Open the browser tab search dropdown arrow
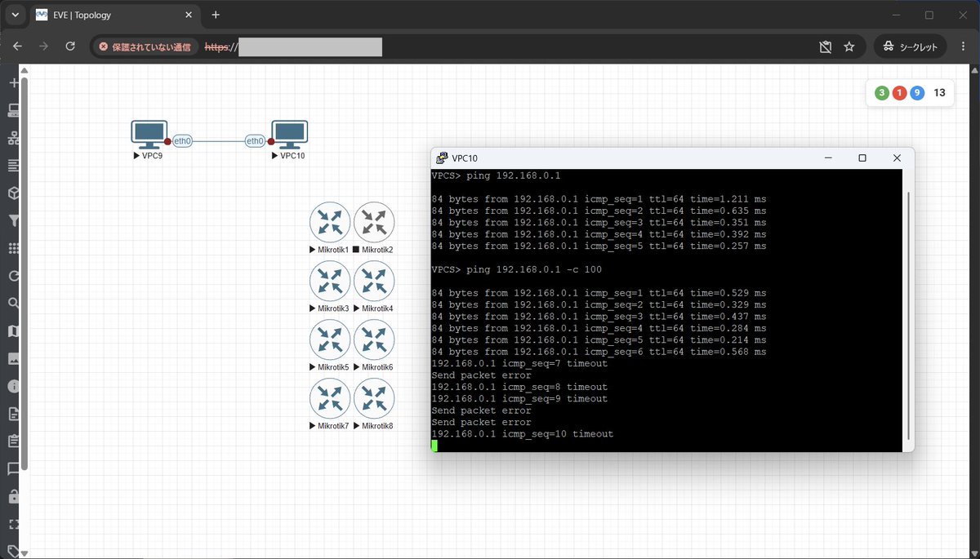This screenshot has width=980, height=559. (x=15, y=15)
